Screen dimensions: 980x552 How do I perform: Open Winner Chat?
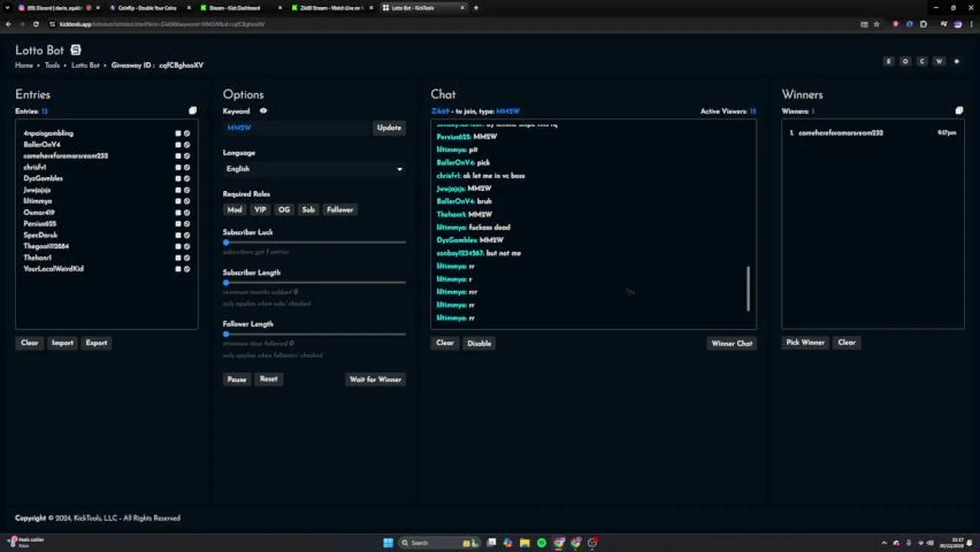(732, 343)
